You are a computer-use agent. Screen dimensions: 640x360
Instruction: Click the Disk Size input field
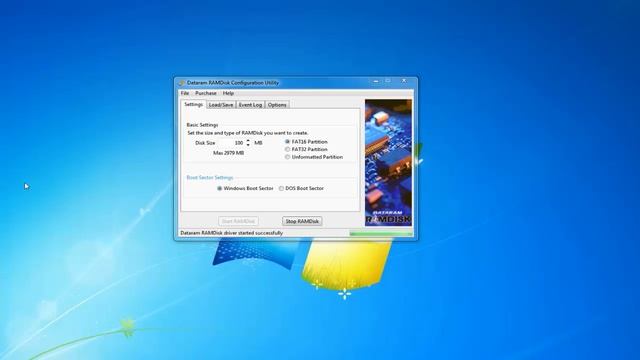point(231,143)
